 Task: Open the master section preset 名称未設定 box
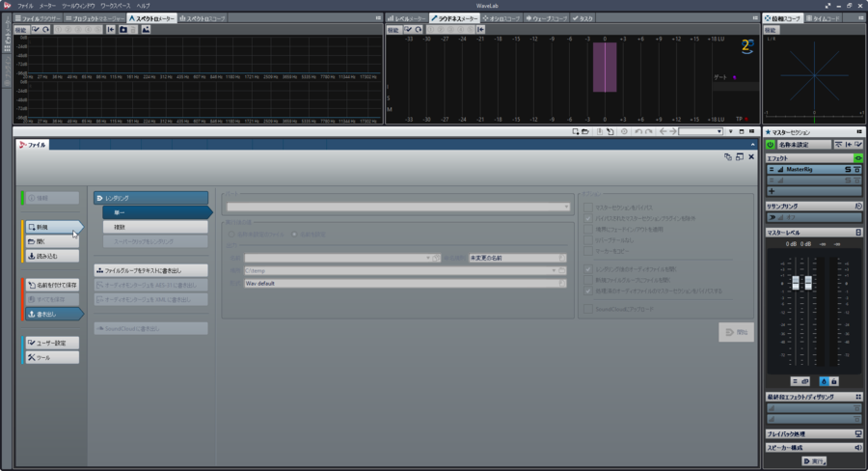[x=804, y=145]
